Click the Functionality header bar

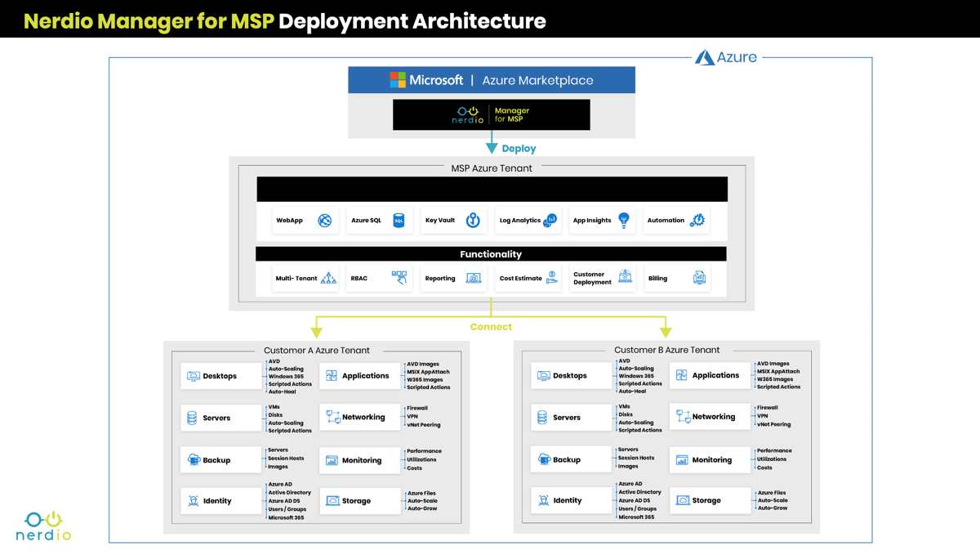pos(491,254)
